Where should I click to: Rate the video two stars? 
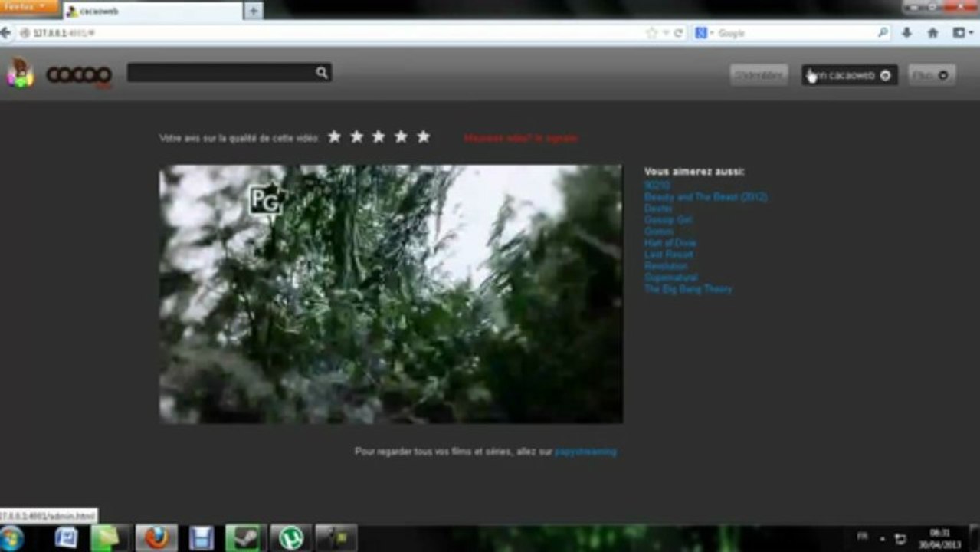[x=356, y=136]
